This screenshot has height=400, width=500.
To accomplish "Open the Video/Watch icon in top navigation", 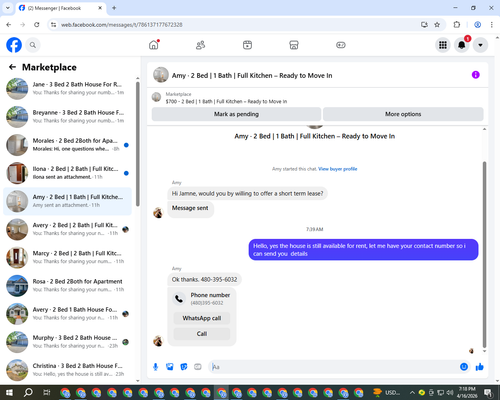I will point(247,45).
